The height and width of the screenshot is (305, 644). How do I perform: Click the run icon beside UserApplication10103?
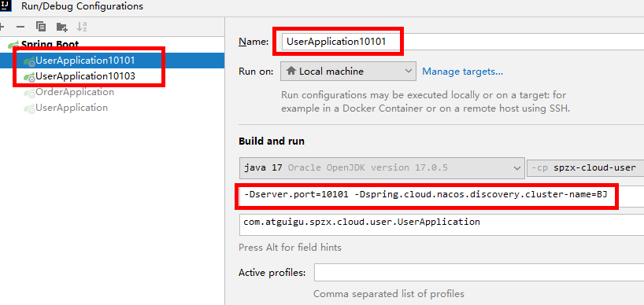coord(29,77)
